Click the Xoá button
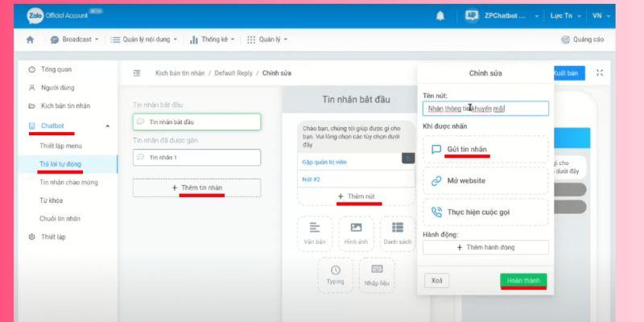 click(x=436, y=280)
